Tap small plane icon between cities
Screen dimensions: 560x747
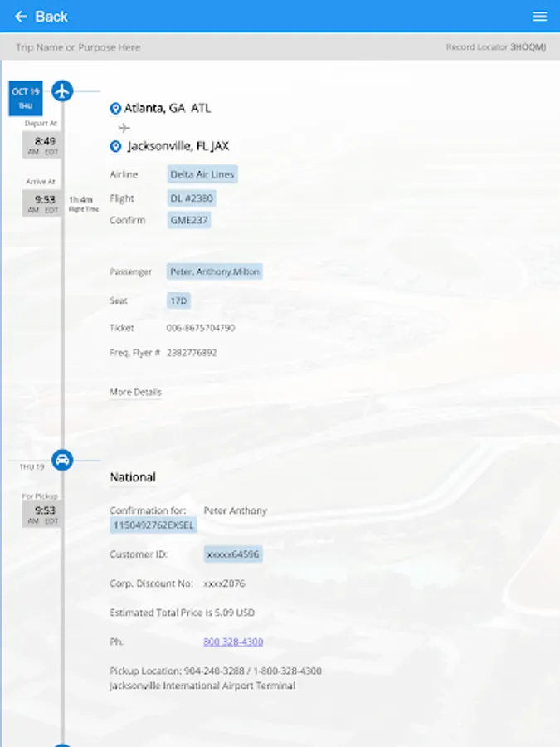[x=124, y=128]
